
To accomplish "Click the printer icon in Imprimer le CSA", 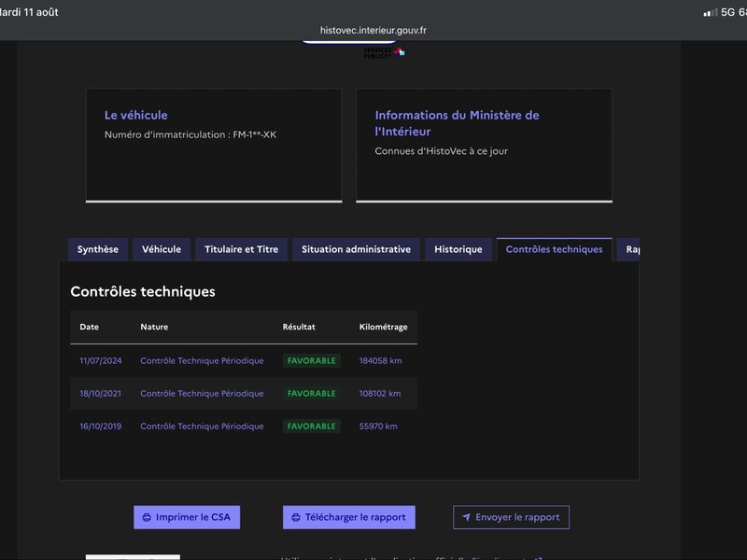I will click(147, 518).
